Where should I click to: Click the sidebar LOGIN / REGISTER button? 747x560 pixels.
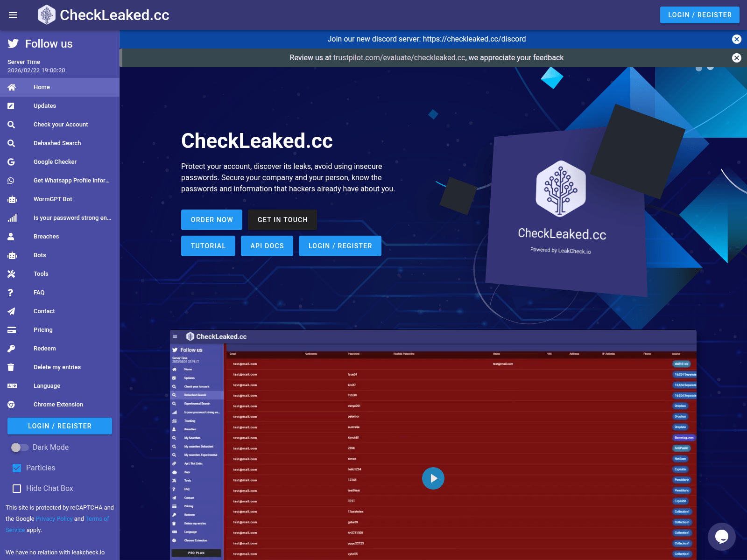coord(60,426)
